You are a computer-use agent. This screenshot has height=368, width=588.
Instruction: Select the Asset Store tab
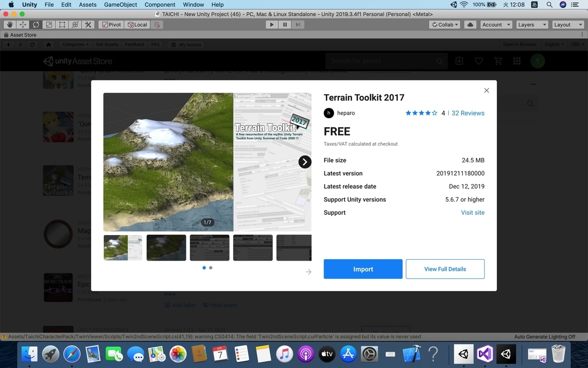20,35
